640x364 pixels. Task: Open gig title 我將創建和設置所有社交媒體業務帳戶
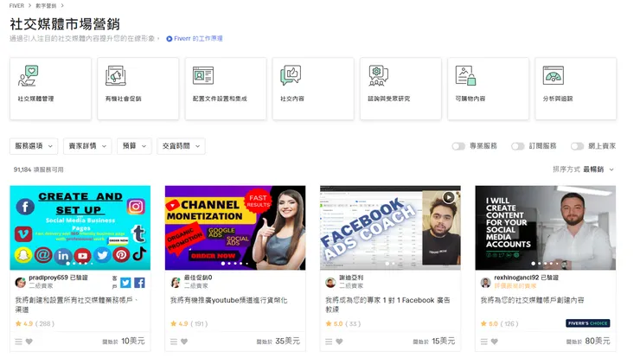pos(77,304)
